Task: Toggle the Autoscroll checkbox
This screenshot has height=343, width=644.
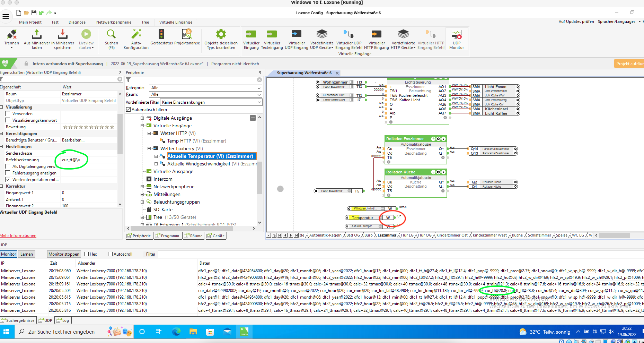Action: (111, 254)
